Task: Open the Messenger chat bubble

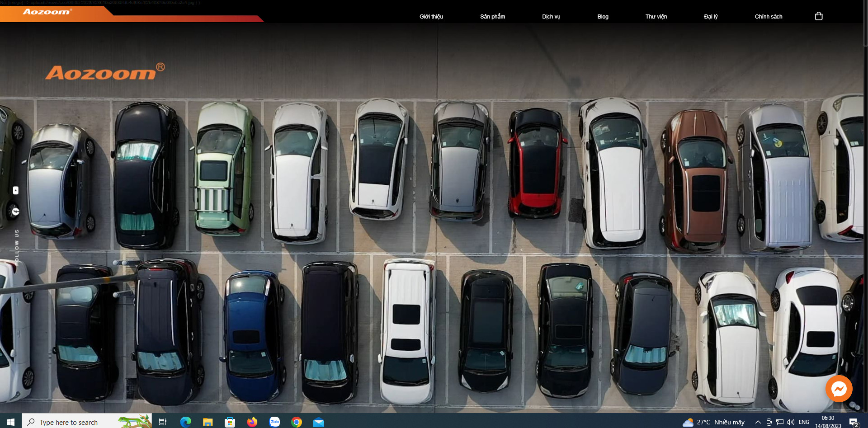Action: click(x=839, y=389)
